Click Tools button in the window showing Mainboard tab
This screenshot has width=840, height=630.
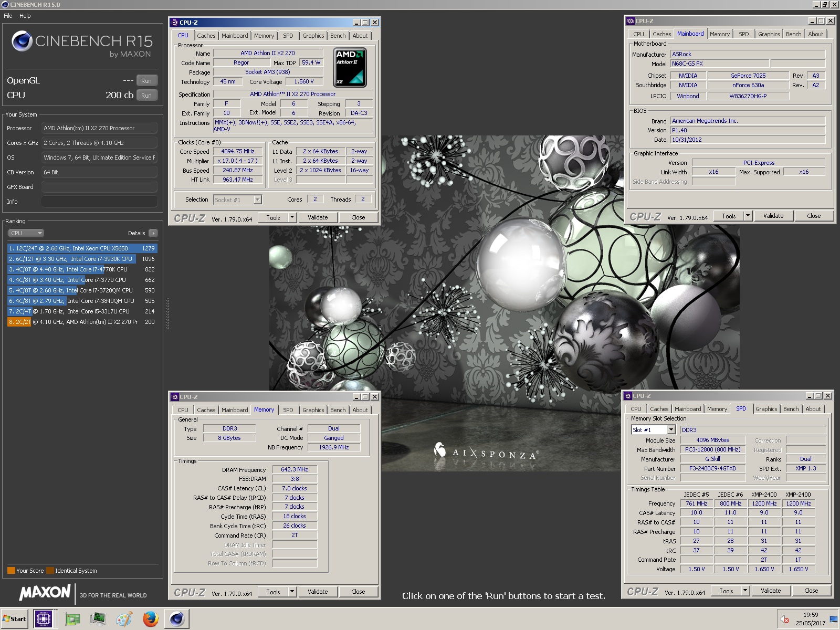[x=729, y=216]
